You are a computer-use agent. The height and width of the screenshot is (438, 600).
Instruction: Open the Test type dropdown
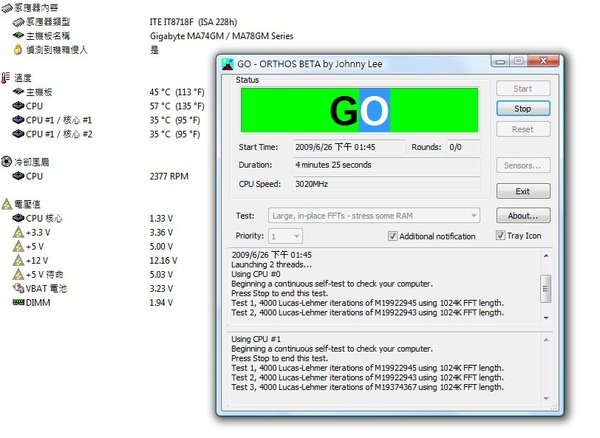click(374, 216)
